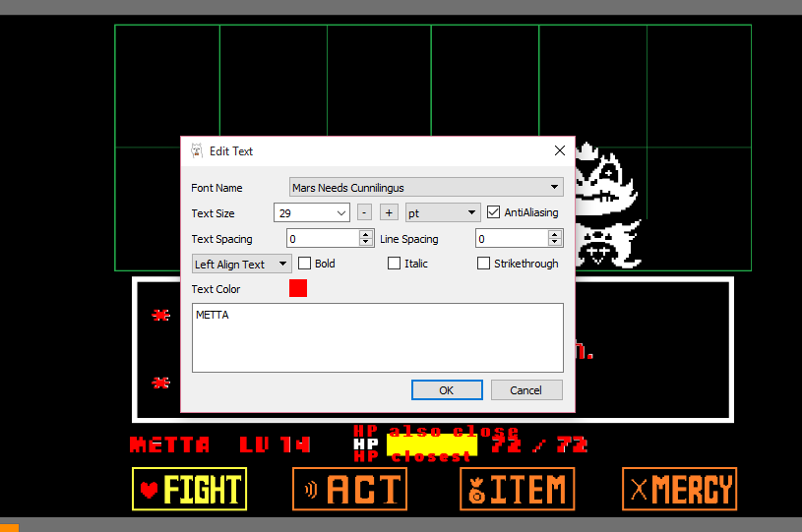Click the Text Spacing value field
Screen dimensions: 802x532
click(323, 239)
